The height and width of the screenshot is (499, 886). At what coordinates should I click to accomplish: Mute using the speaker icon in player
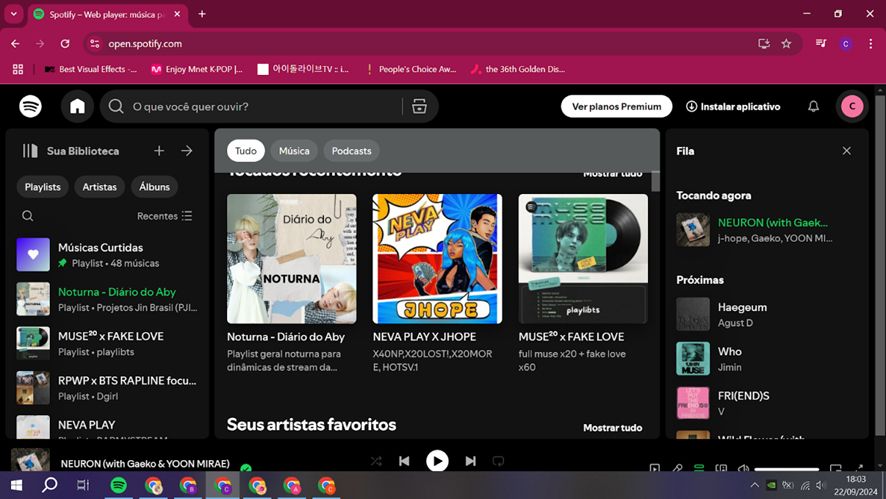coord(744,468)
